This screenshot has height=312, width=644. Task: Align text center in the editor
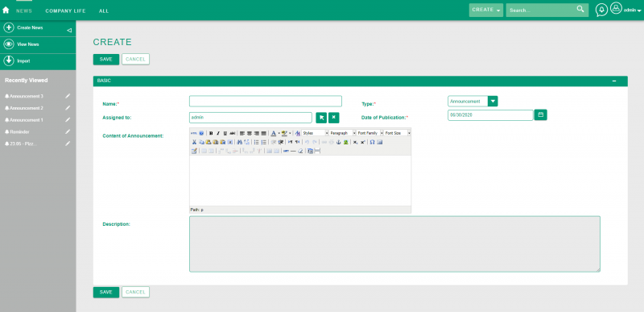tap(250, 133)
